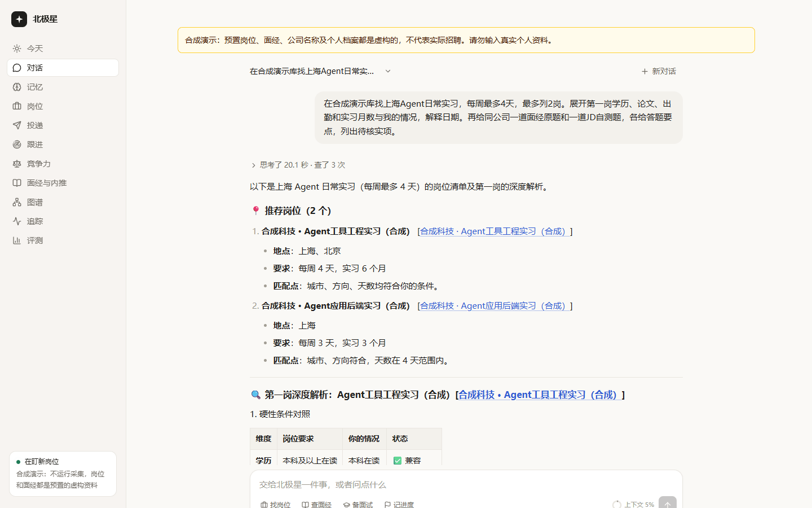Click the 记进度 quick action

(399, 505)
